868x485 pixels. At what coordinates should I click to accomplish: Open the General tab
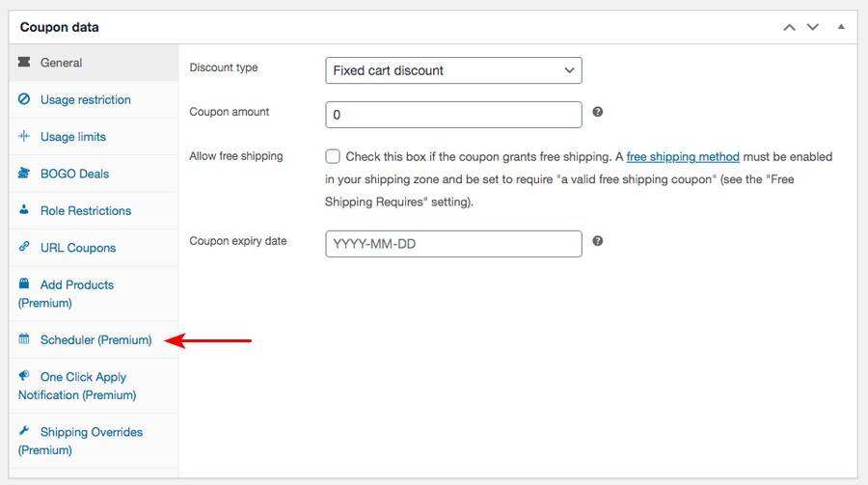[x=94, y=63]
